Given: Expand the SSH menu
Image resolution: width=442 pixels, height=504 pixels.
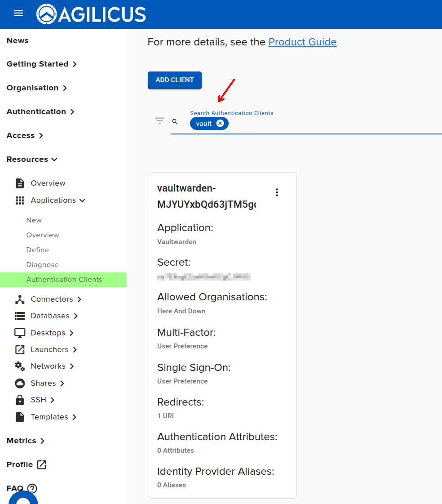Looking at the screenshot, I should click(42, 400).
